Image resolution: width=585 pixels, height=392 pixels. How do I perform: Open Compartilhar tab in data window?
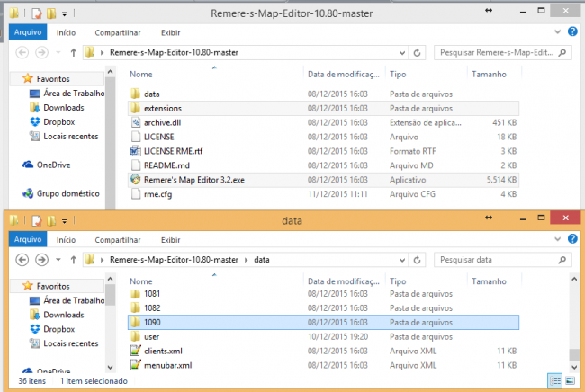coord(118,240)
